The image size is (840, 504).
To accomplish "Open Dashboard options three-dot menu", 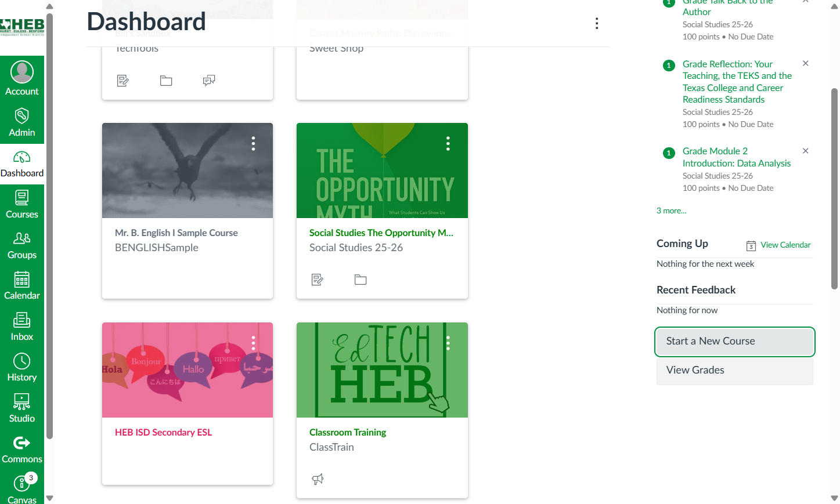I will 597,23.
